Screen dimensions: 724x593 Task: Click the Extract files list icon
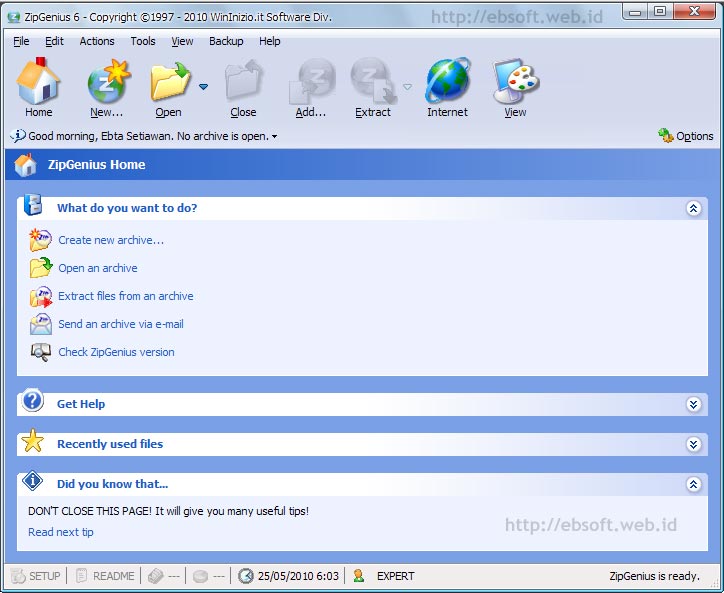41,296
